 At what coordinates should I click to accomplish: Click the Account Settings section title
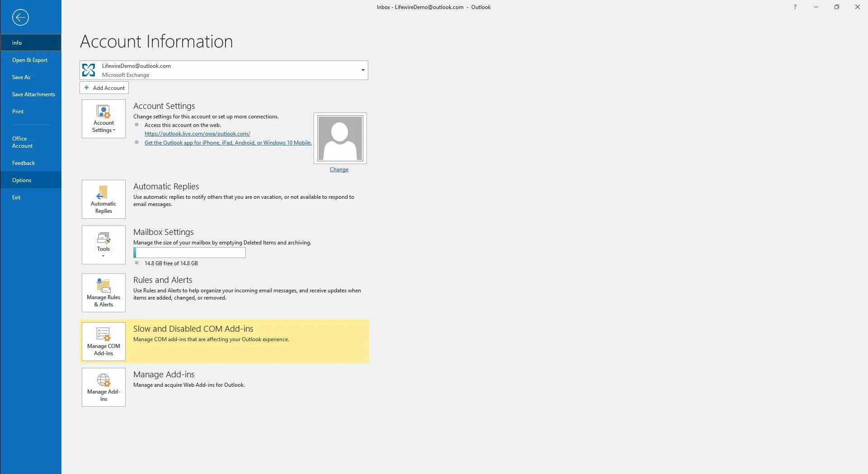[164, 106]
